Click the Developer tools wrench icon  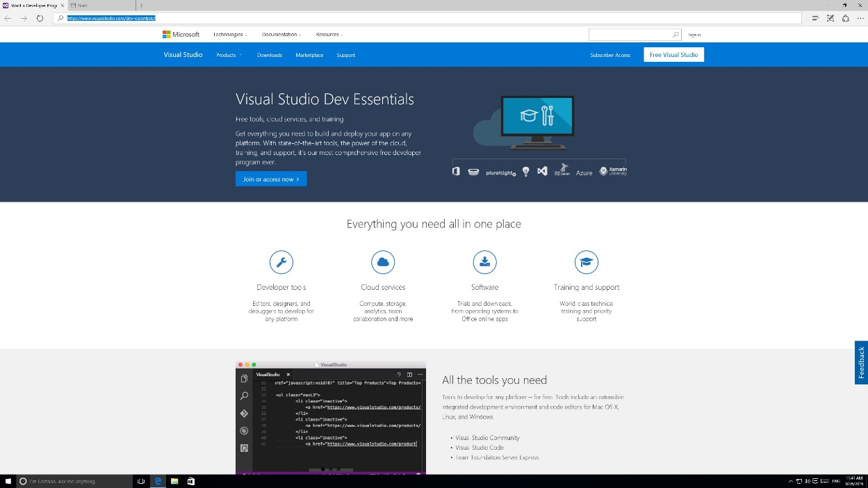coord(281,262)
